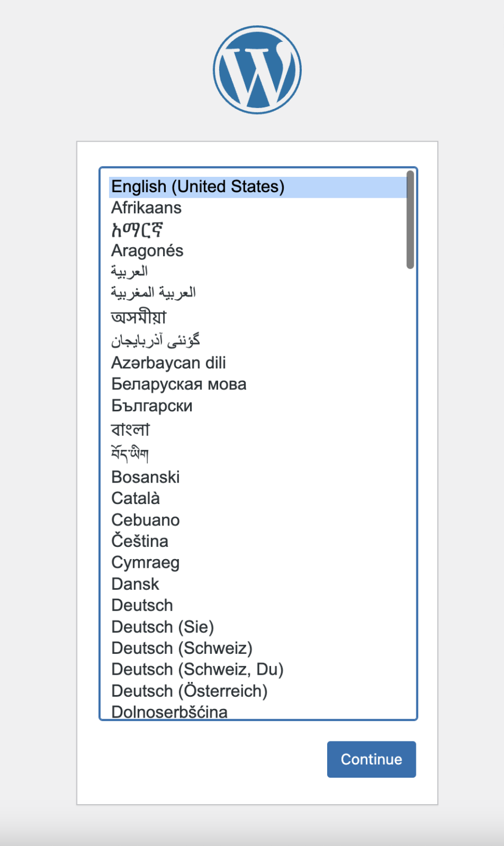Viewport: 504px width, 846px height.
Task: Select English (United States) language
Action: (198, 187)
